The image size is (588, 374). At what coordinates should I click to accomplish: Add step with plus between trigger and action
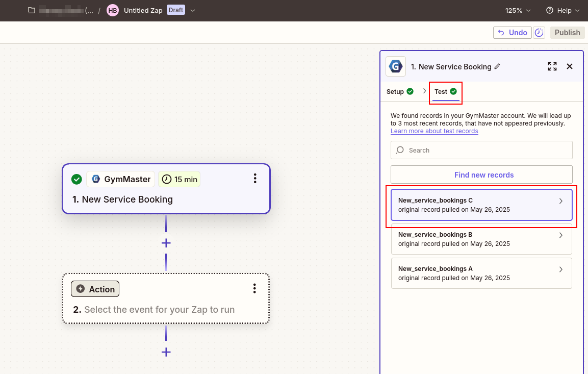pyautogui.click(x=166, y=243)
